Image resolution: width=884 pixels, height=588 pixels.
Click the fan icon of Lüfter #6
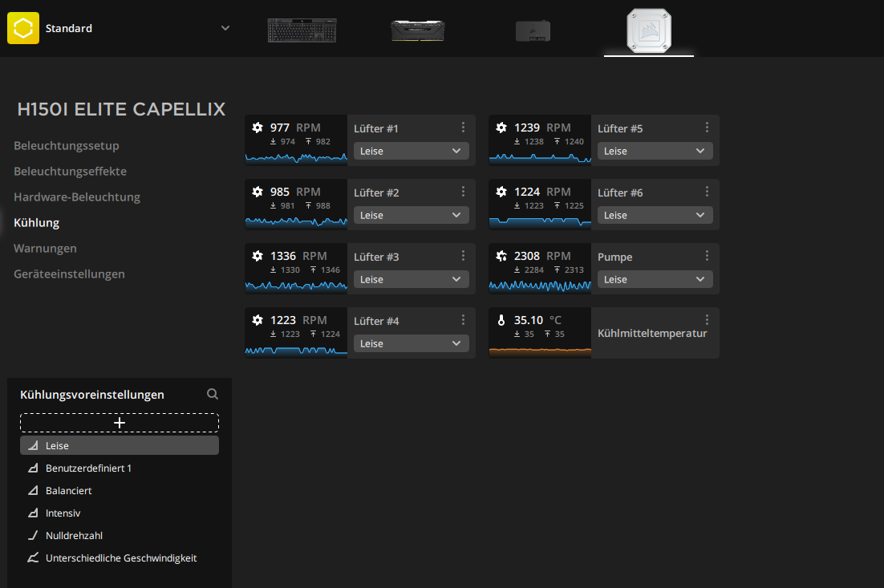(x=501, y=192)
